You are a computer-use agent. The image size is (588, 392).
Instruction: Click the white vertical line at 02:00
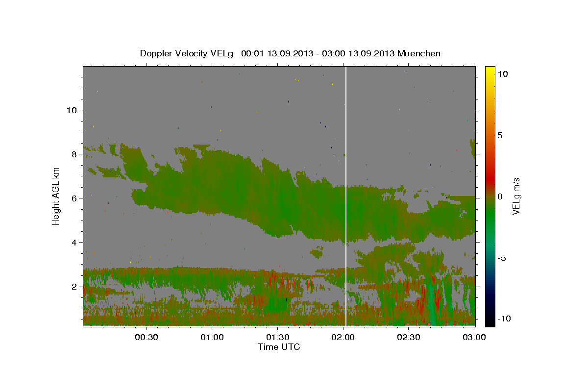click(346, 196)
